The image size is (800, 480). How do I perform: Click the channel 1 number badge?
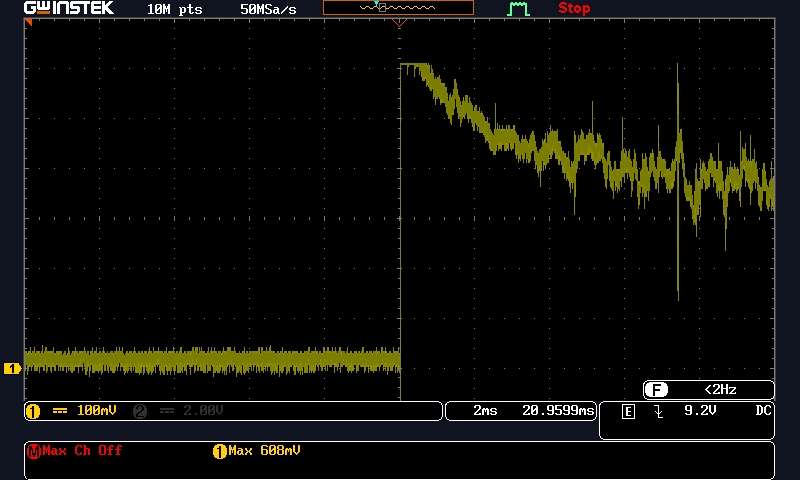33,411
